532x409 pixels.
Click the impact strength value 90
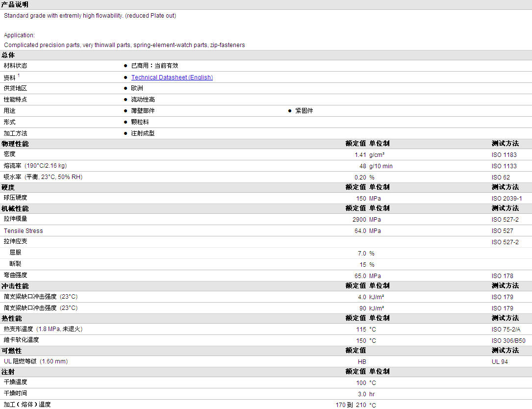pos(363,308)
